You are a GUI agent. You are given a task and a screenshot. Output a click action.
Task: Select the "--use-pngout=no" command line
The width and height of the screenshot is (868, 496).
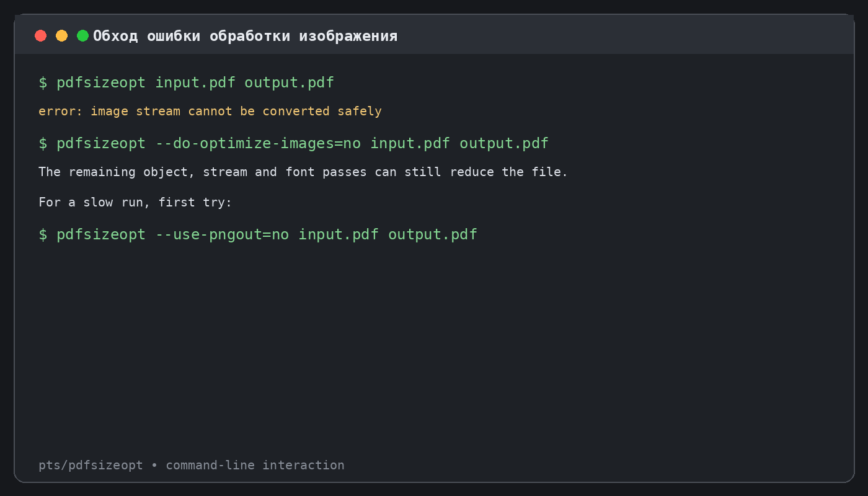tap(258, 234)
